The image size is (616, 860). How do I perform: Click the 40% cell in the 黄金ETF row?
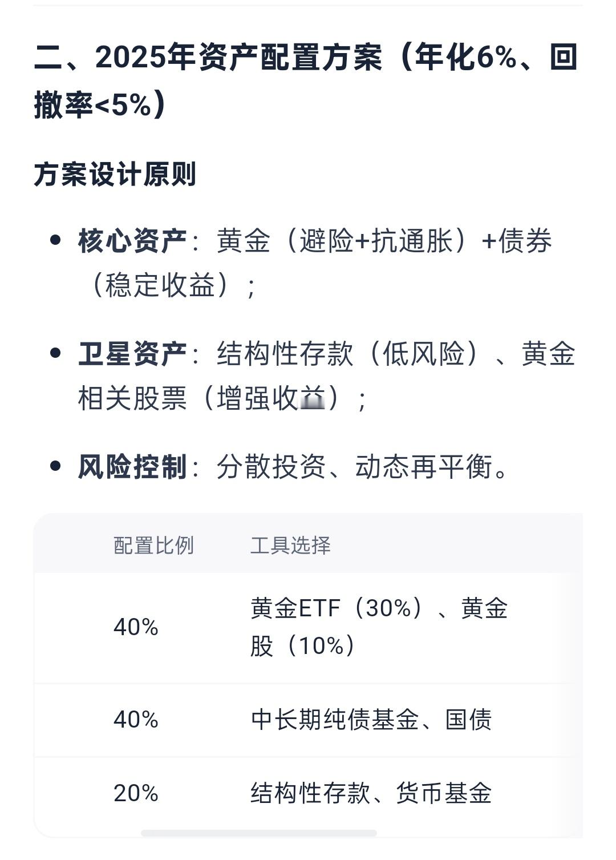pyautogui.click(x=136, y=627)
